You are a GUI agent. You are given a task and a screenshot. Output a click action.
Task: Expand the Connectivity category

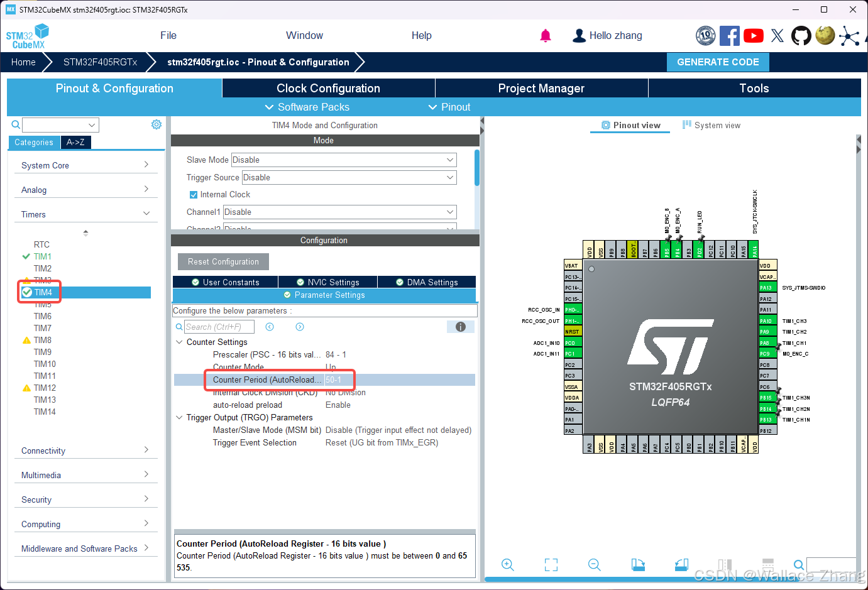click(85, 451)
